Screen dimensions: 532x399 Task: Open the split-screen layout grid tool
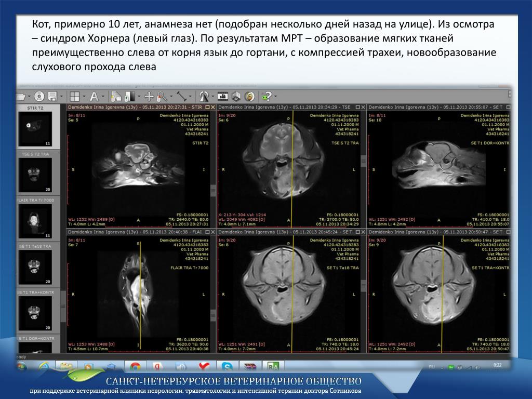coord(75,97)
